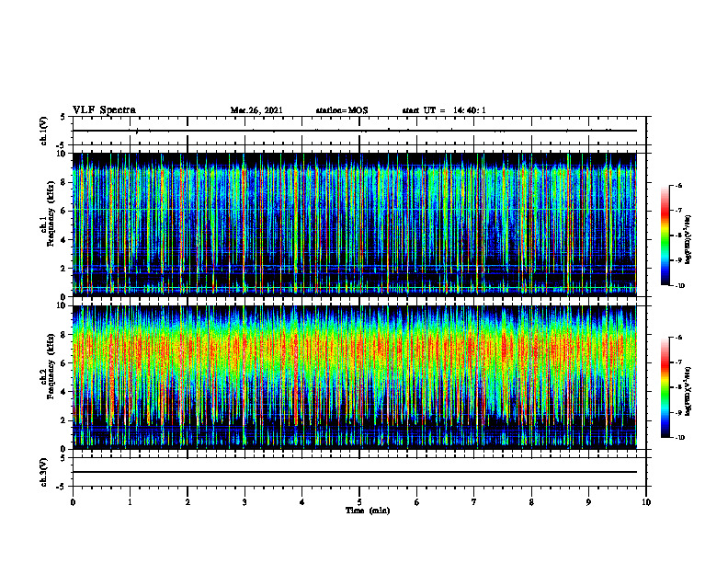This screenshot has height=563, width=728.
Task: Click the "-7" label on ch.2 colorbar
Action: point(677,362)
